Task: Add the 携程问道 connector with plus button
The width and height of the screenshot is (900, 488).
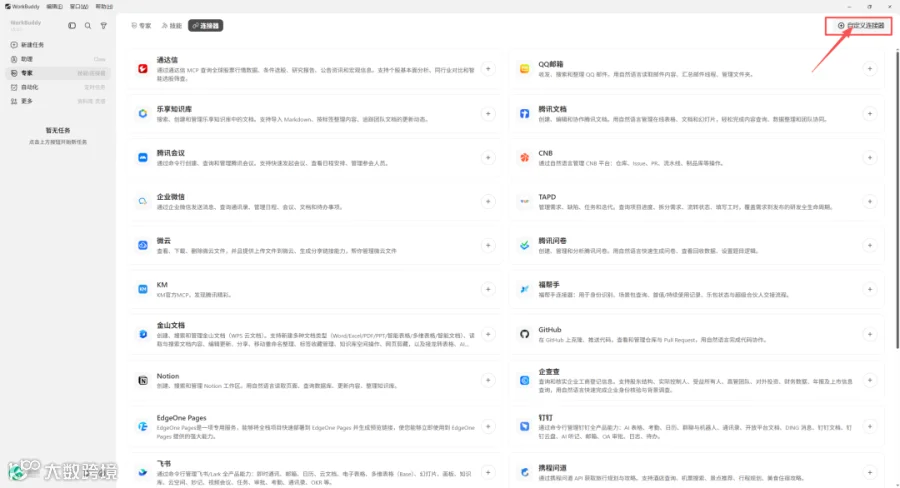Action: click(x=870, y=472)
